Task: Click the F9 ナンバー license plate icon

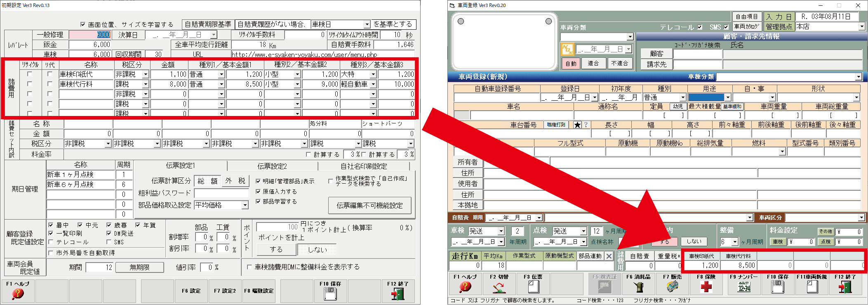Action: point(743,283)
